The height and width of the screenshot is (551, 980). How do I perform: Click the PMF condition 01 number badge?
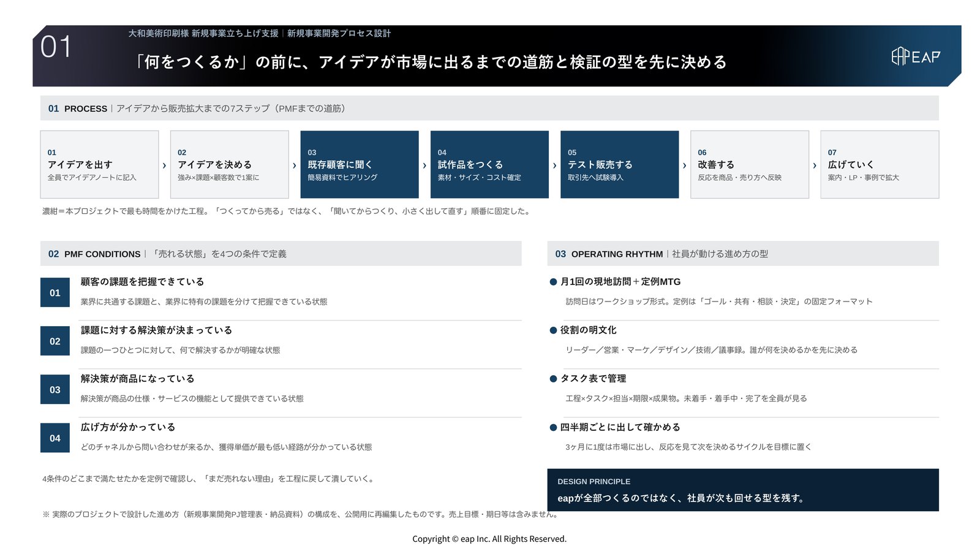pos(55,292)
